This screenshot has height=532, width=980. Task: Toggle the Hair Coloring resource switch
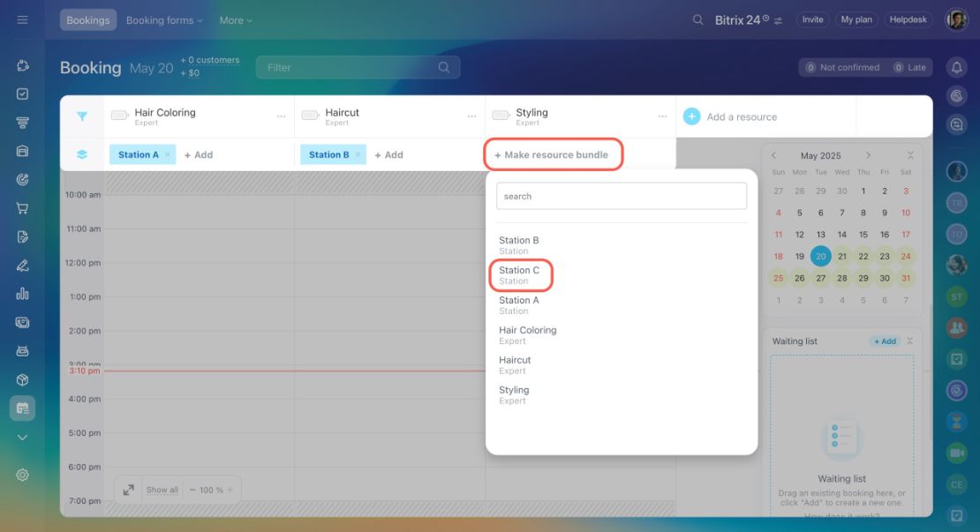click(119, 115)
